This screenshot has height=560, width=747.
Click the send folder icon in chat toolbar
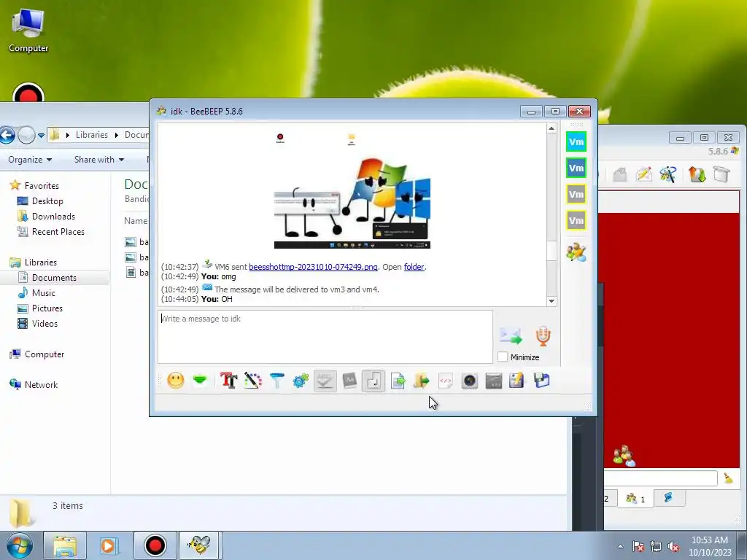(x=421, y=381)
